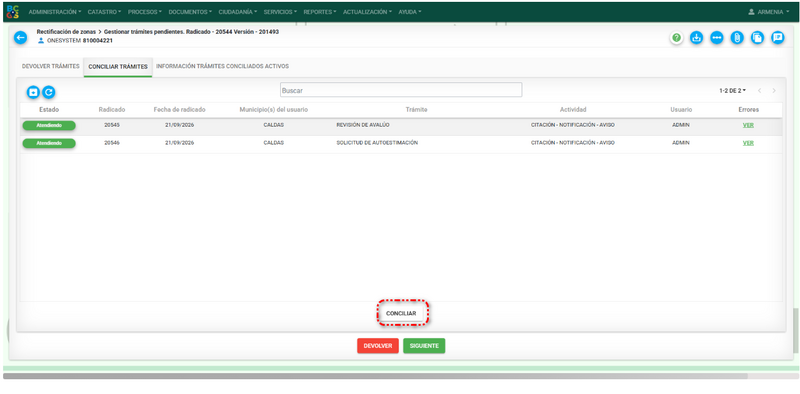This screenshot has width=800, height=394.
Task: Click the red DEVOLVER button
Action: (x=378, y=346)
